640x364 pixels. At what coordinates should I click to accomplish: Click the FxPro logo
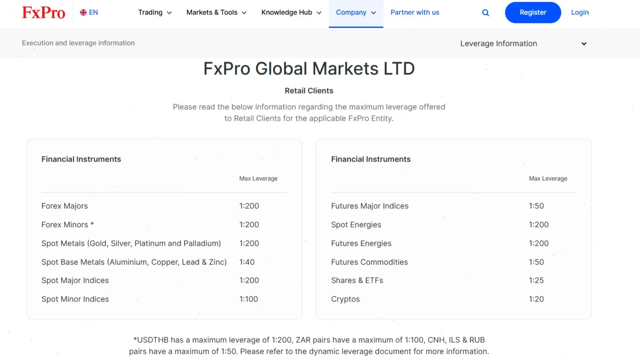coord(43,12)
